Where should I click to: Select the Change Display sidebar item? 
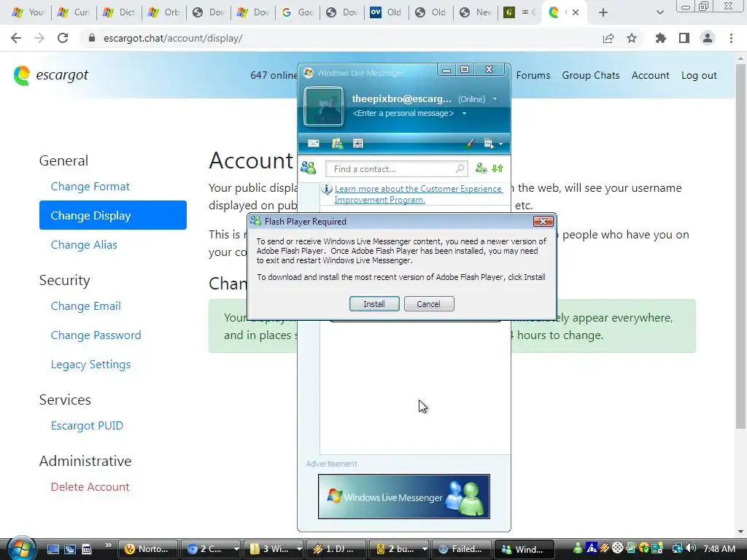(113, 215)
